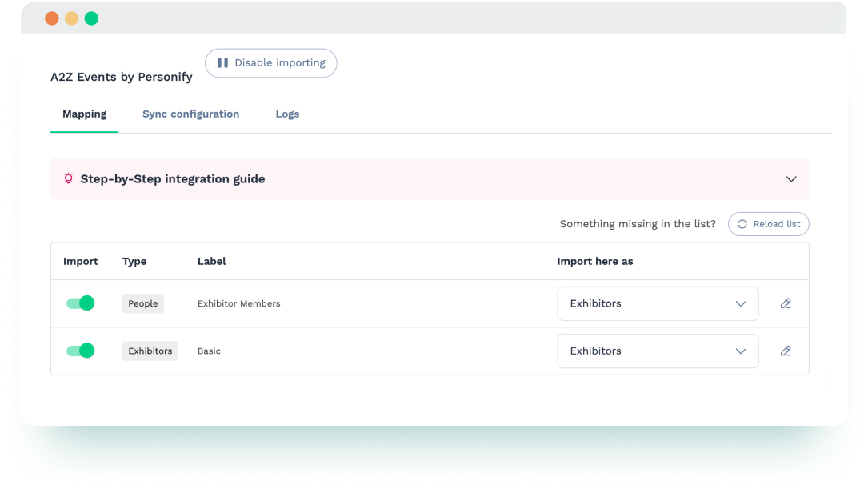
Task: Open the Logs tab
Action: (x=287, y=114)
